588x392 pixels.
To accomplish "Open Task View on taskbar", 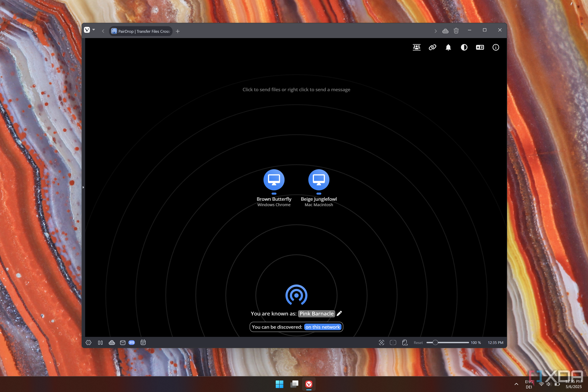I will (294, 384).
